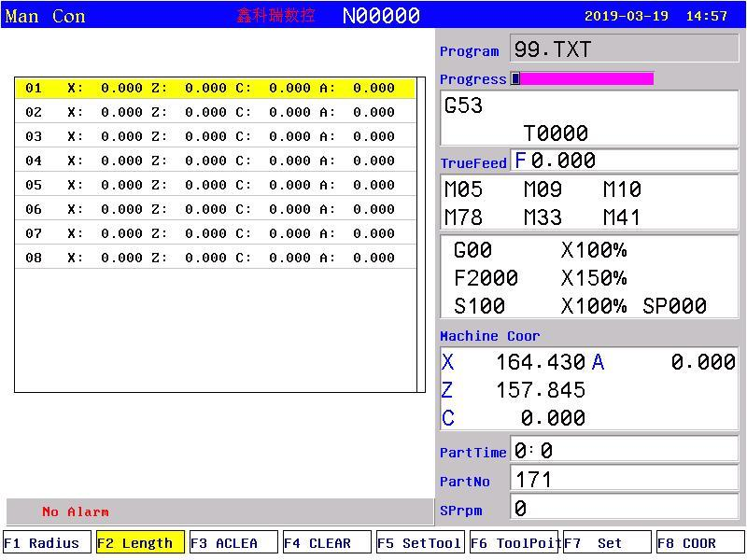Viewport: 747px width, 560px height.
Task: Click the M41 status code
Action: [622, 217]
